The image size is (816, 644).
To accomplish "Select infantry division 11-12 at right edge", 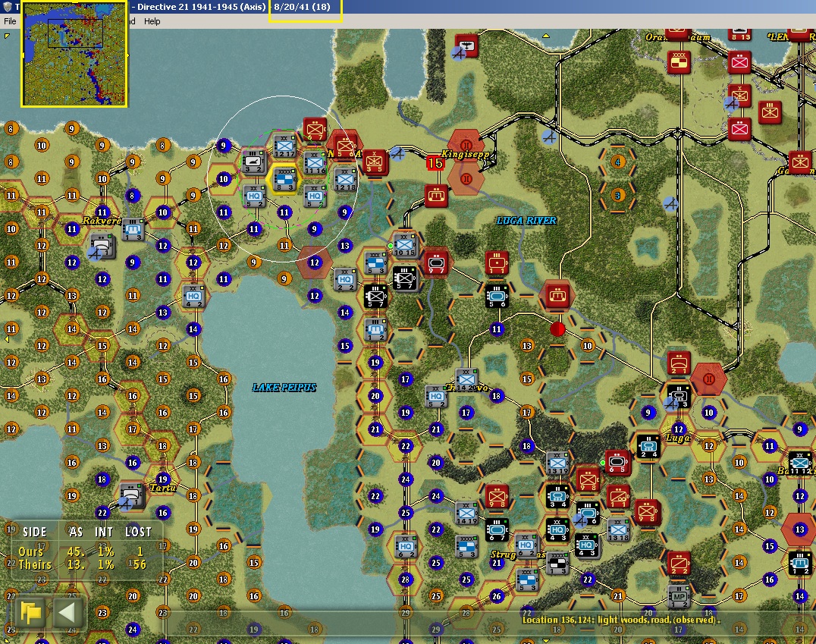I will [x=800, y=463].
